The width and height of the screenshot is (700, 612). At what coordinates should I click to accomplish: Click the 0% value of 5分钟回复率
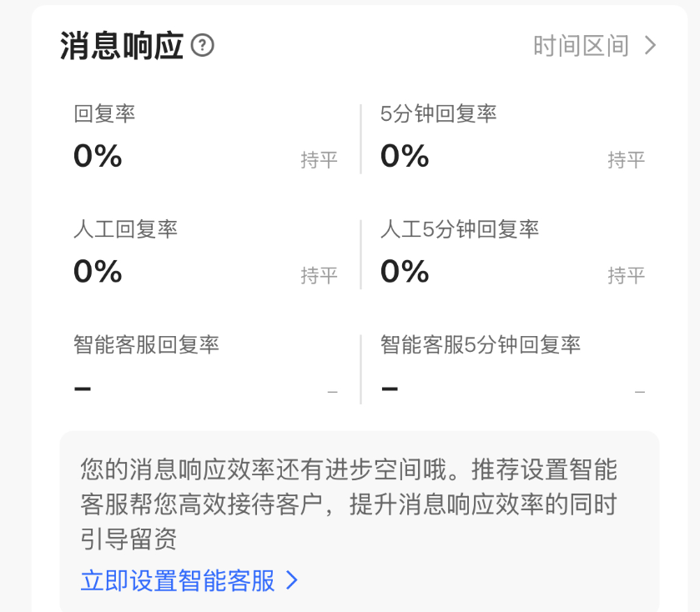404,158
